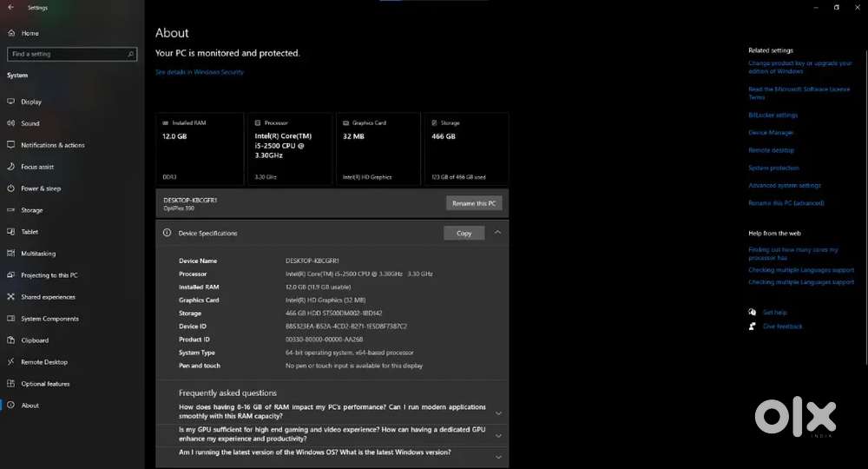Open Display settings via the monitor icon

tap(10, 102)
